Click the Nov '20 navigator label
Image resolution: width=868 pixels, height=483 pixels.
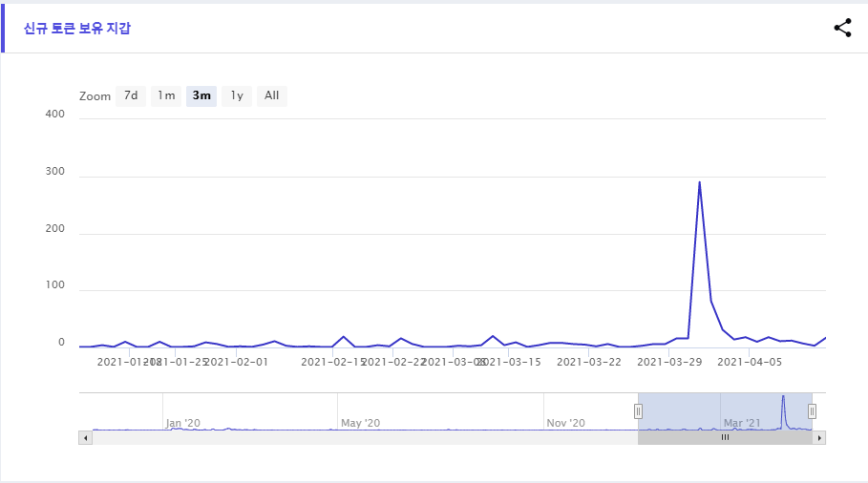[x=565, y=423]
